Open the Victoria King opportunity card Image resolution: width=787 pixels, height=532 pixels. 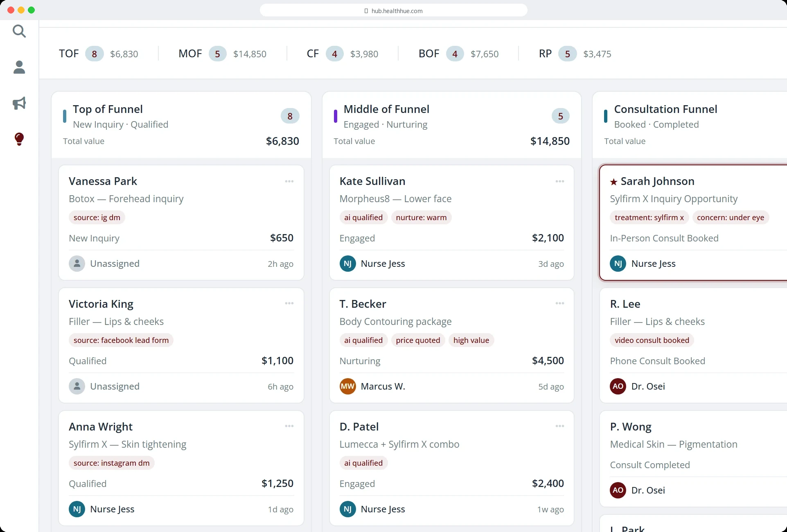(x=181, y=345)
